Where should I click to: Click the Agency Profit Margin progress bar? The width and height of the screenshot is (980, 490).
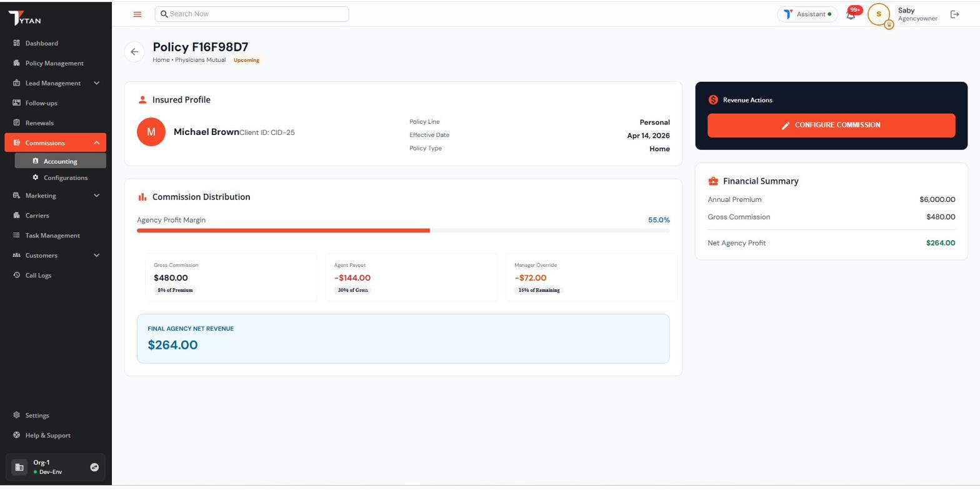pos(402,231)
